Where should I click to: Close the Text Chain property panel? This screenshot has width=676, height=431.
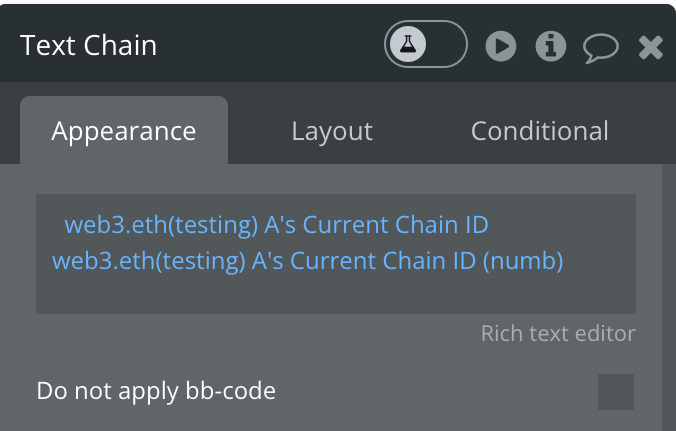pyautogui.click(x=651, y=47)
